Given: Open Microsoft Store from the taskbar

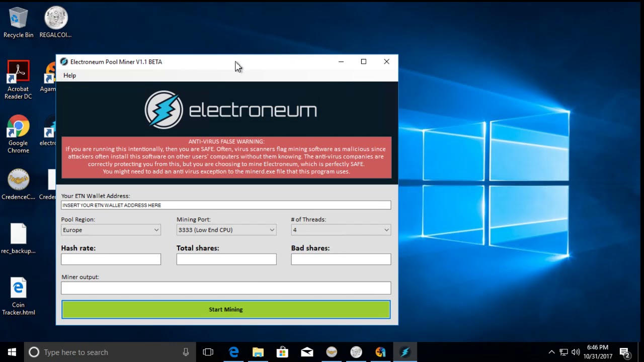Looking at the screenshot, I should [x=282, y=352].
